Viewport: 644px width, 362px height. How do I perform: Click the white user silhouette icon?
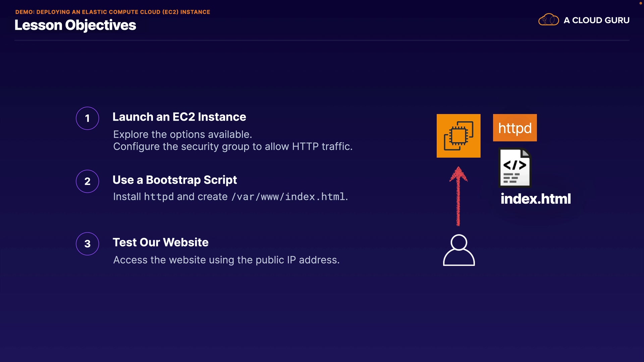pyautogui.click(x=459, y=250)
